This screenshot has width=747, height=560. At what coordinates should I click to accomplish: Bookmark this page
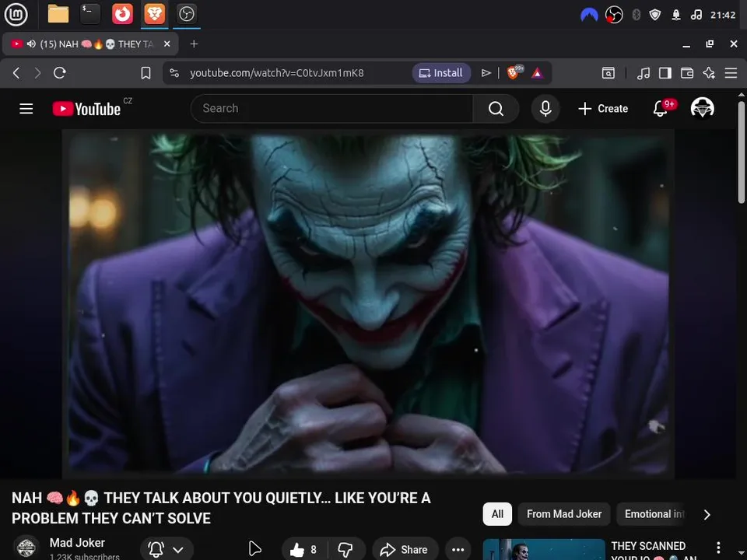pos(146,73)
